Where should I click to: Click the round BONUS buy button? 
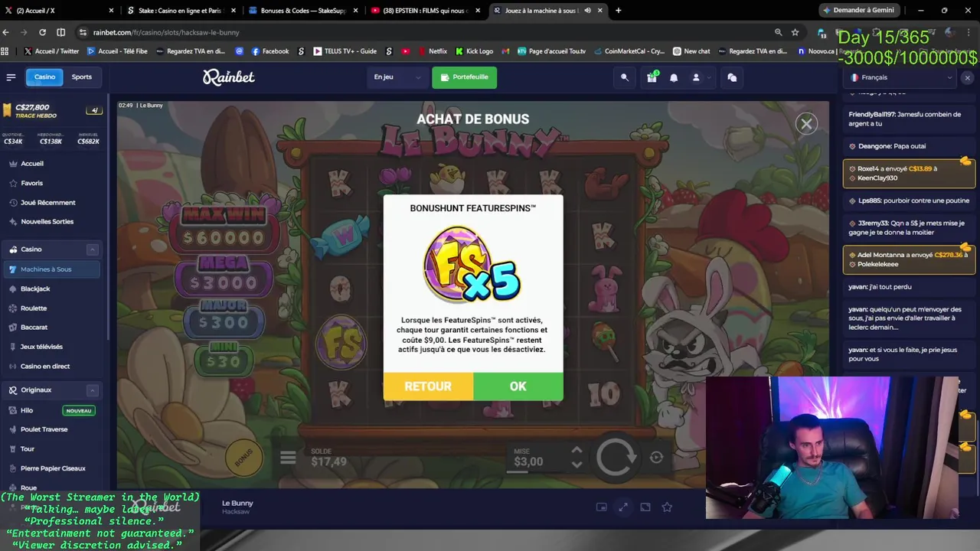coord(243,457)
